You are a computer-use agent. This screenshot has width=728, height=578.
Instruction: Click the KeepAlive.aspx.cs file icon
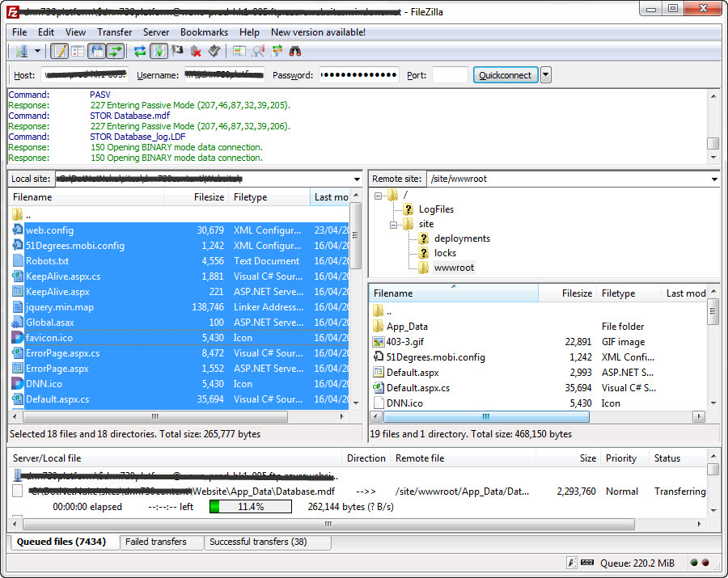click(18, 276)
